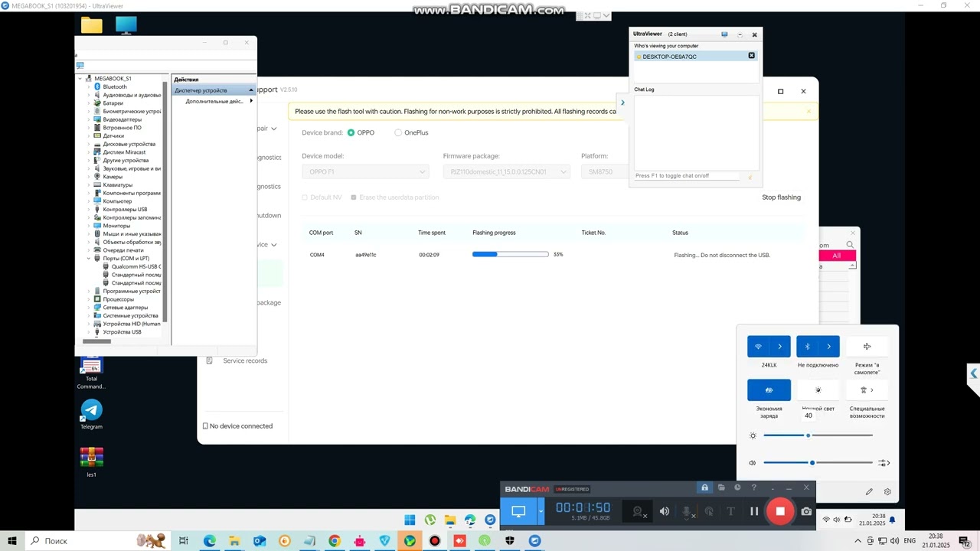Viewport: 980px width, 551px height.
Task: Open Windows Start menu on local taskbar
Action: pyautogui.click(x=12, y=541)
